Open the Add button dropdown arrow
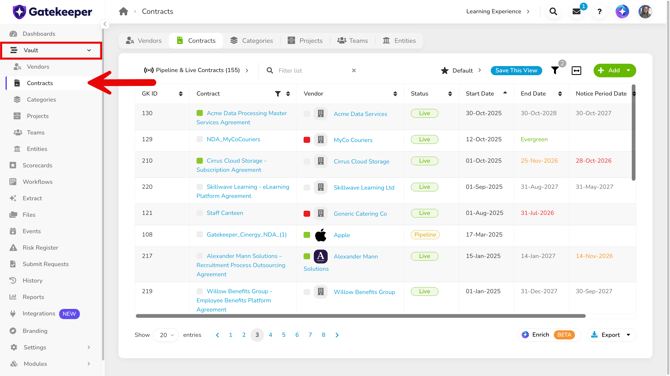 (x=628, y=70)
